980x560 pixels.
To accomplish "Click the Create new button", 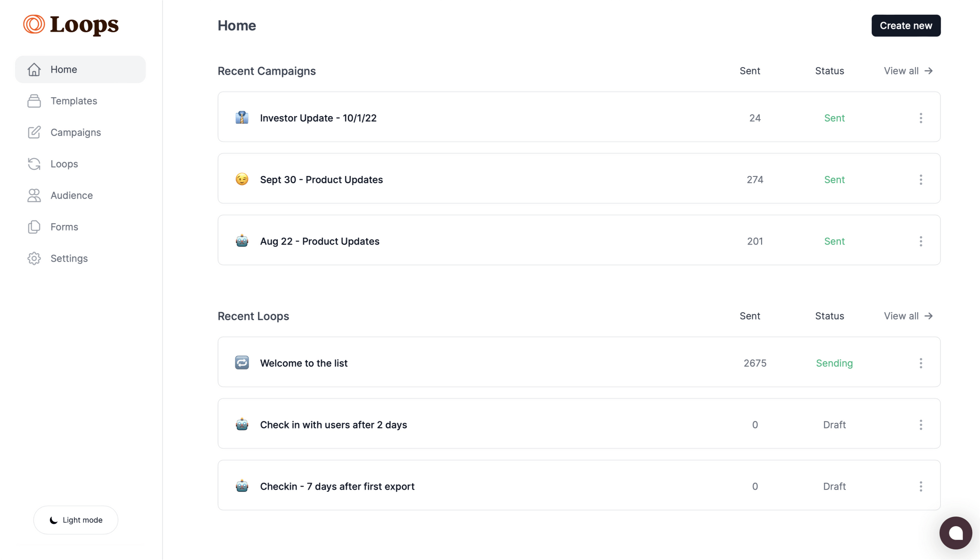I will point(906,25).
